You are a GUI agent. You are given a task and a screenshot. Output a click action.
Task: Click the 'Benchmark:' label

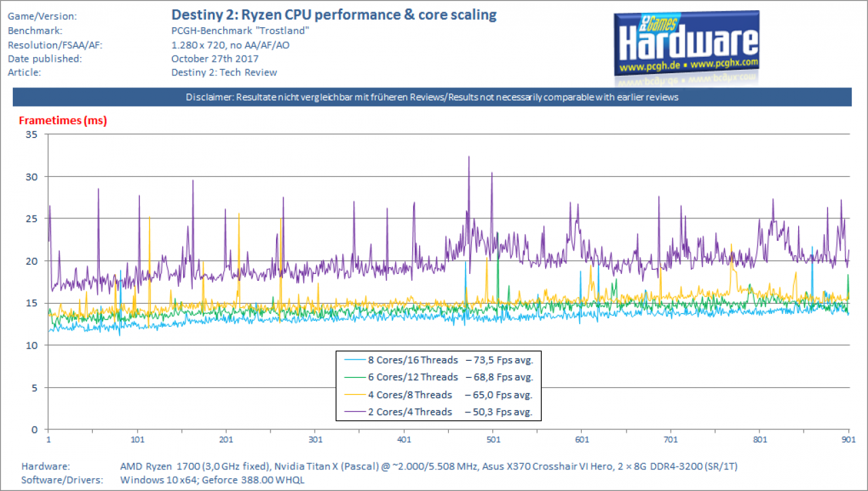pos(35,31)
